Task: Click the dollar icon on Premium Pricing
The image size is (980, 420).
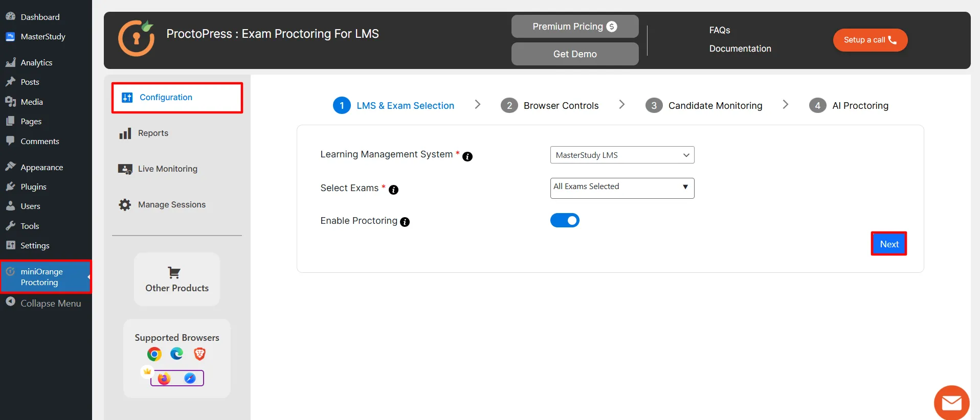Action: pos(612,27)
